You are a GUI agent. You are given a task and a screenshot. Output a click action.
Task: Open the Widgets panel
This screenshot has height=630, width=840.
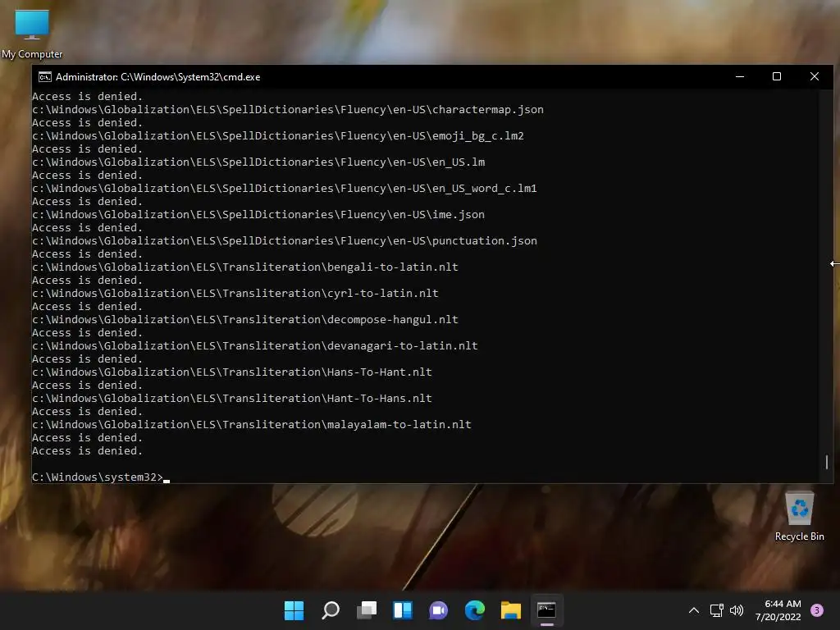pyautogui.click(x=402, y=610)
